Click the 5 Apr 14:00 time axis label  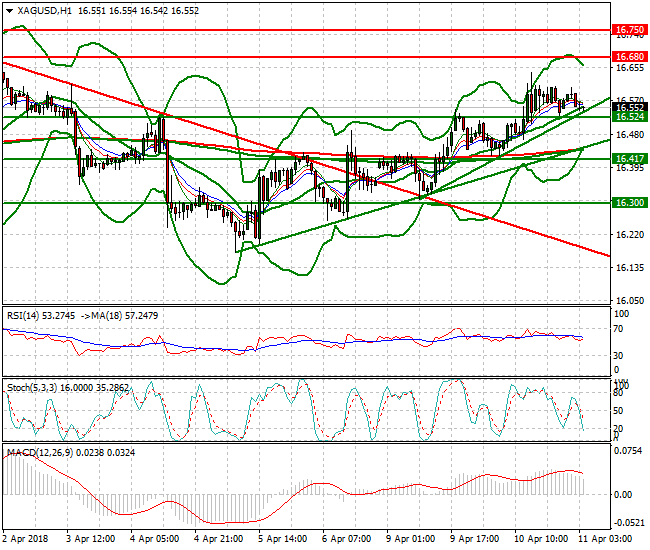[283, 539]
